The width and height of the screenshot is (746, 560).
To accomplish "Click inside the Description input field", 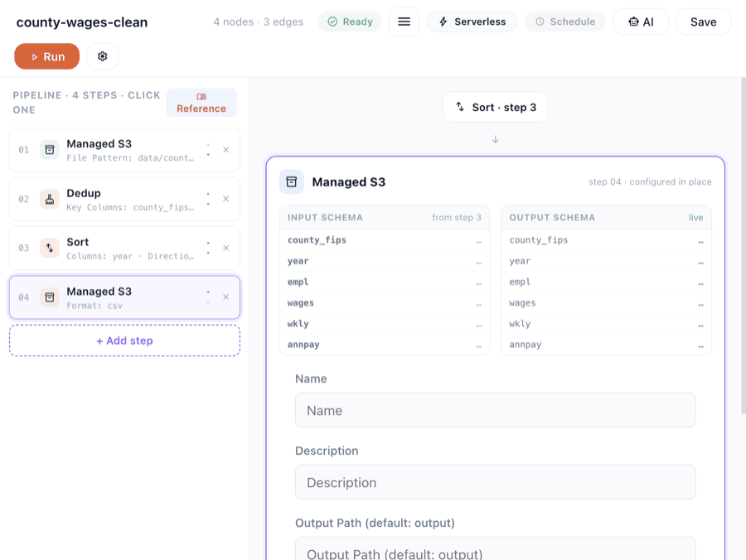I will click(x=496, y=482).
